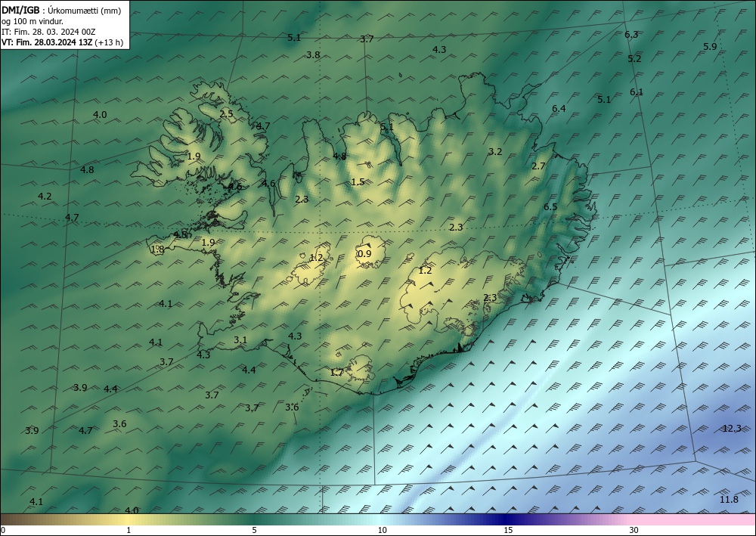Click the "VT: Fim. 28.03.2024 13Z (+13 h)" line
Image resolution: width=756 pixels, height=536 pixels.
coord(62,42)
